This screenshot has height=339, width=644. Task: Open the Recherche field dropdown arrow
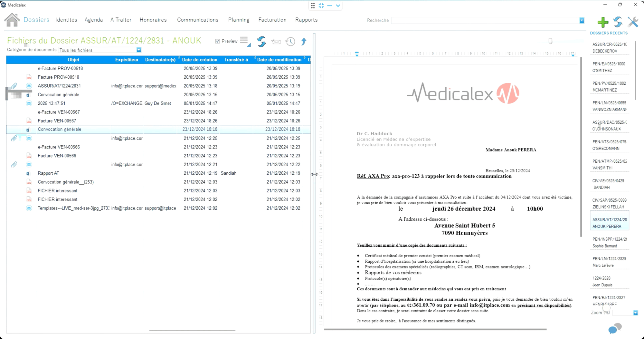(x=582, y=20)
